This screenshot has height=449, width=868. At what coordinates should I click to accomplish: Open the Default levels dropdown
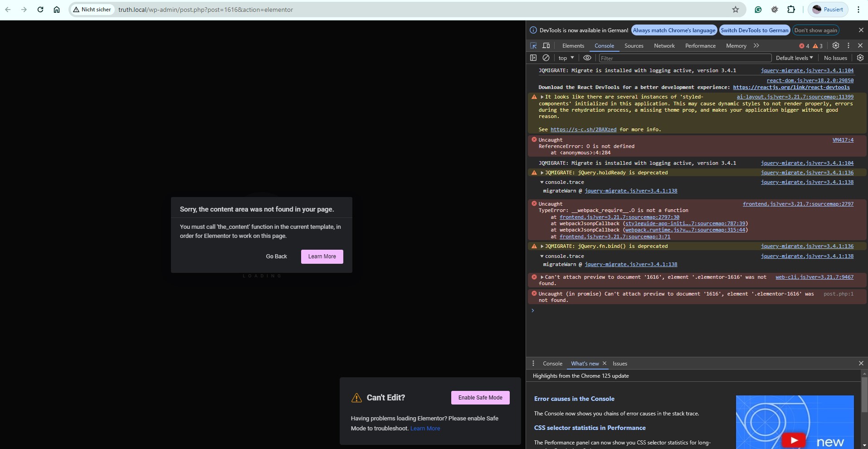pos(794,58)
